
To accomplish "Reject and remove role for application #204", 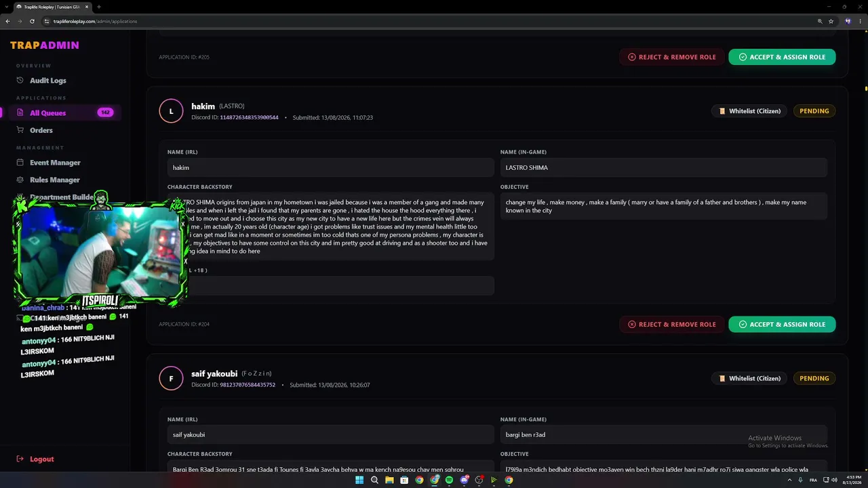I will (671, 324).
